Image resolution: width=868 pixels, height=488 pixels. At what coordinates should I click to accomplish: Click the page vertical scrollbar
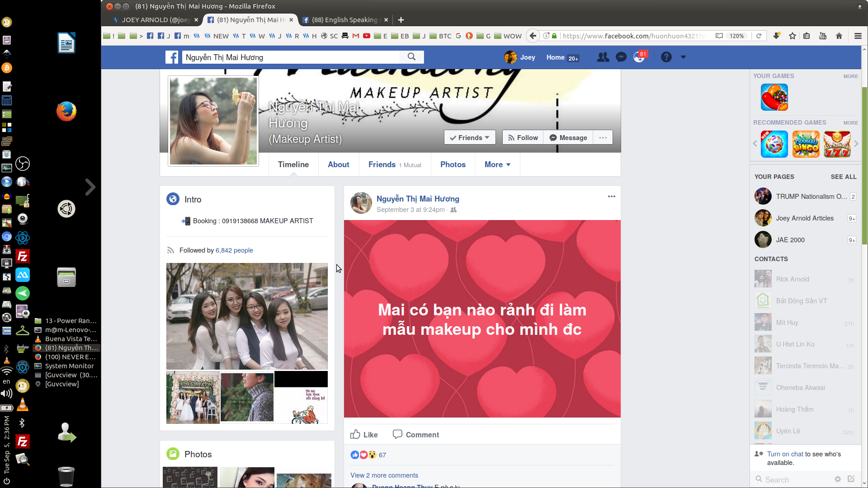865,166
